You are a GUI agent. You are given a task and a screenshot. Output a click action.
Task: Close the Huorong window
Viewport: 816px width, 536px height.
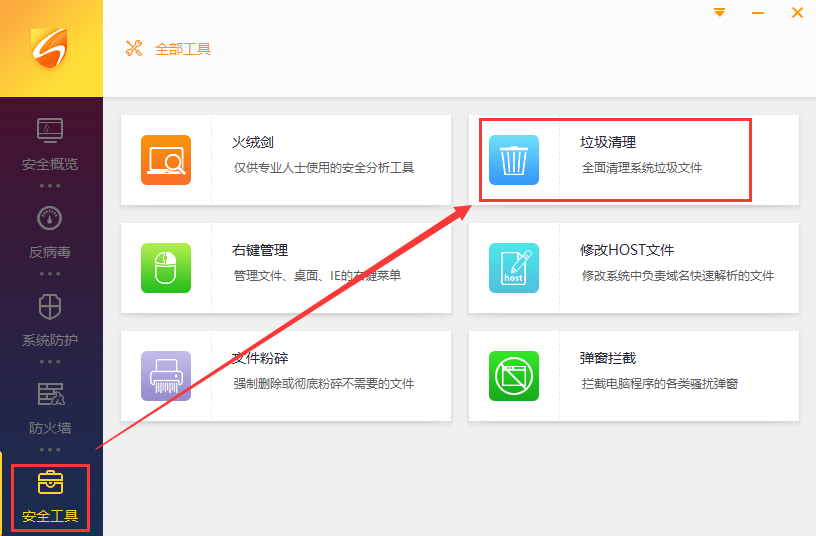point(797,12)
